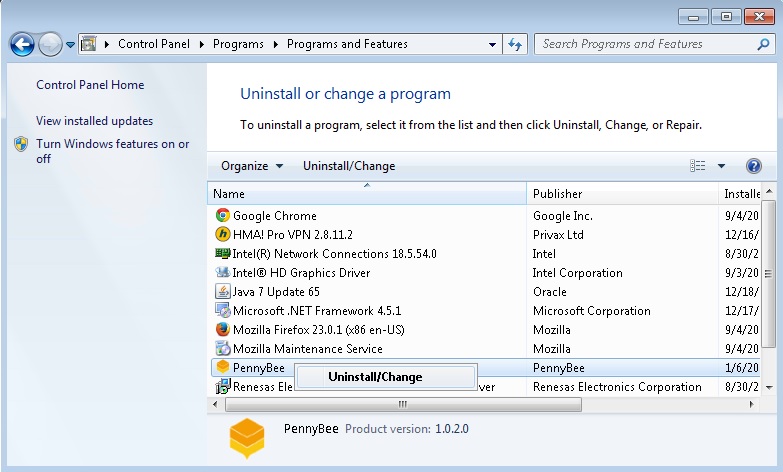
Task: Click the search magnifier icon
Action: pos(763,44)
